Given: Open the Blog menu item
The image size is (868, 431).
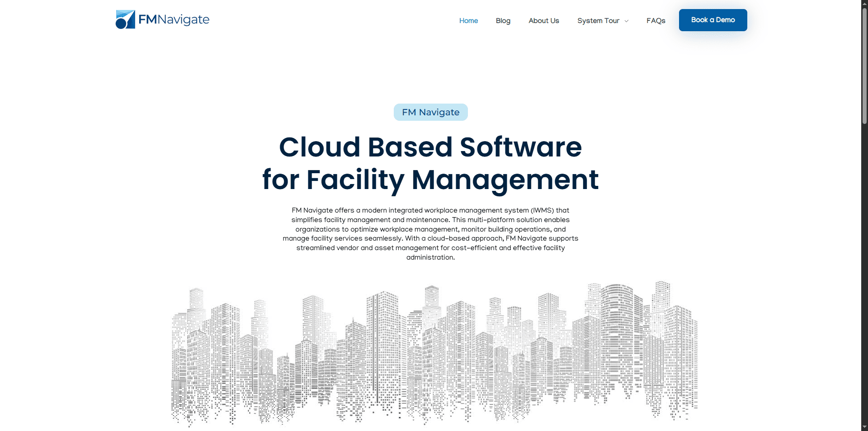Looking at the screenshot, I should [503, 21].
